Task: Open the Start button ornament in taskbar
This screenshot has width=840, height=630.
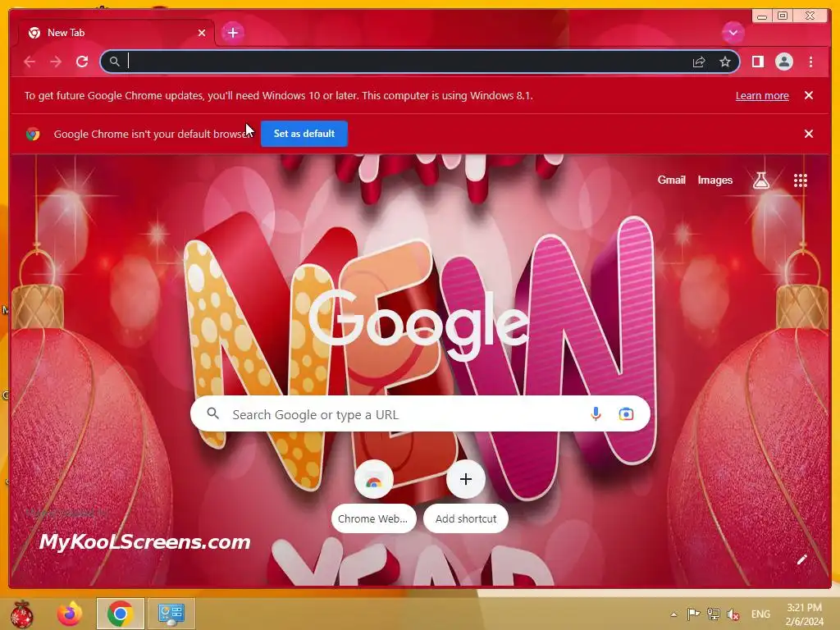Action: (x=21, y=614)
